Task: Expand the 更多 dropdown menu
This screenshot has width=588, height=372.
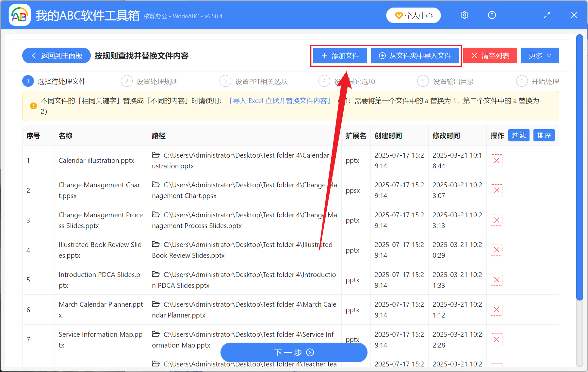Action: (x=540, y=55)
